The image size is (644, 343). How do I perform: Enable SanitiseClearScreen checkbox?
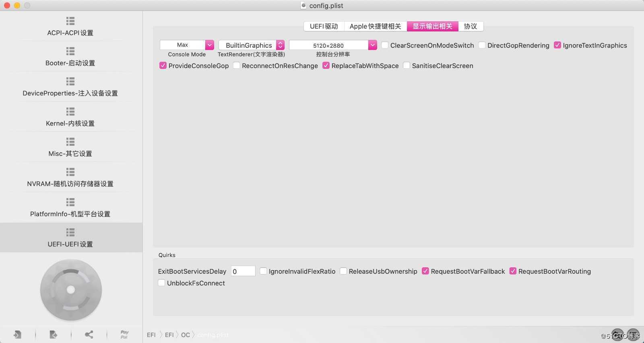pos(407,65)
